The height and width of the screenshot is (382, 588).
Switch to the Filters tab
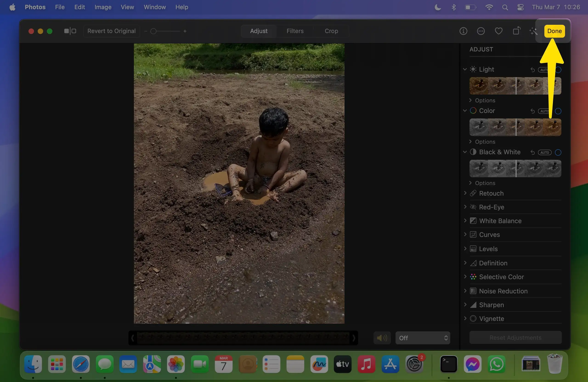click(x=295, y=31)
